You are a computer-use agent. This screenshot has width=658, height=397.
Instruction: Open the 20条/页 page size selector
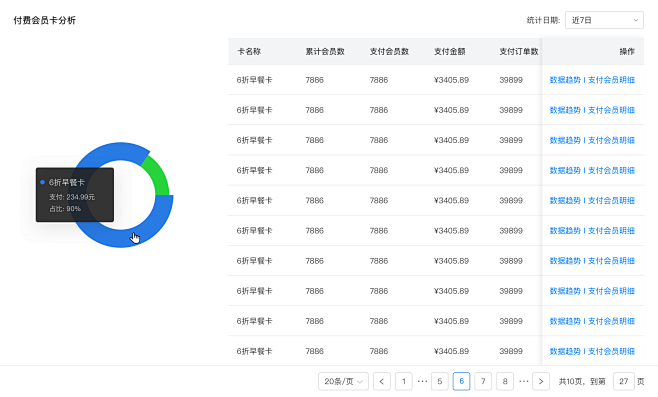pos(343,381)
